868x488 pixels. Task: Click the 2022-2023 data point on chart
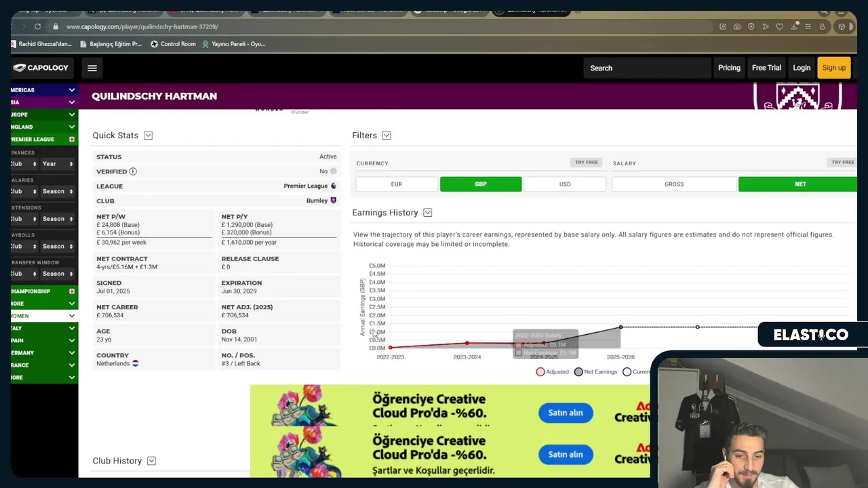click(x=390, y=347)
